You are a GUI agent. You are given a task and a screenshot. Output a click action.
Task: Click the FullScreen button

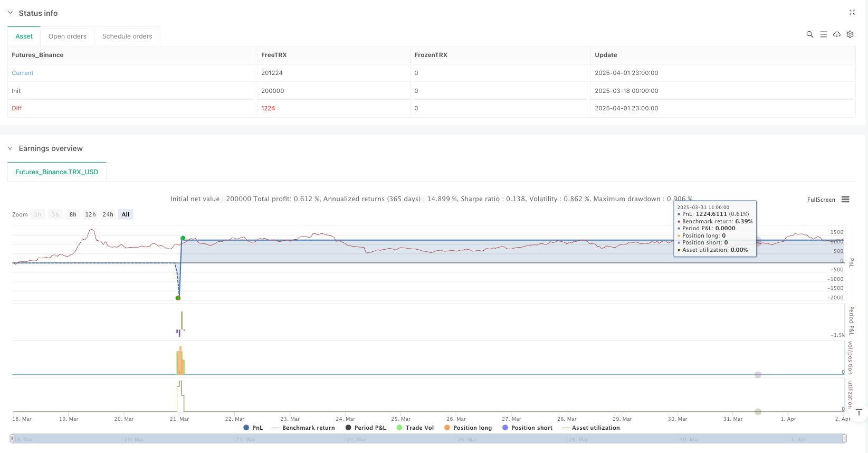821,200
